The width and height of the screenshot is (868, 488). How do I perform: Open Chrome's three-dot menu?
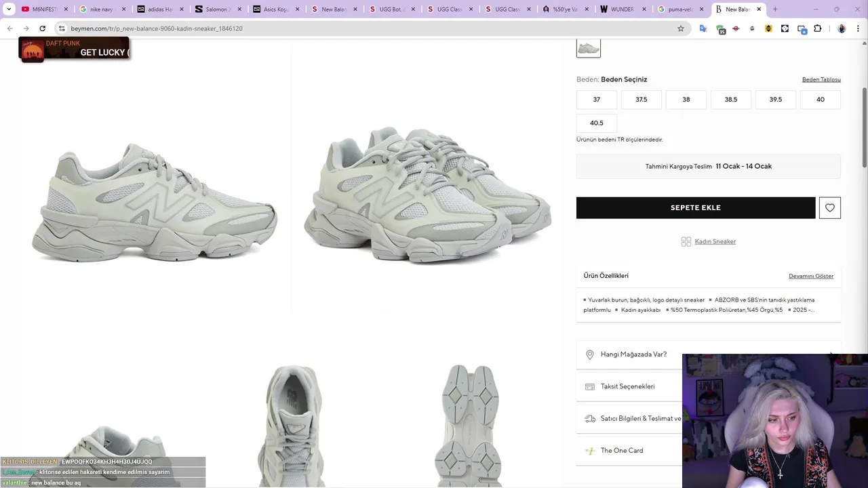click(x=858, y=28)
